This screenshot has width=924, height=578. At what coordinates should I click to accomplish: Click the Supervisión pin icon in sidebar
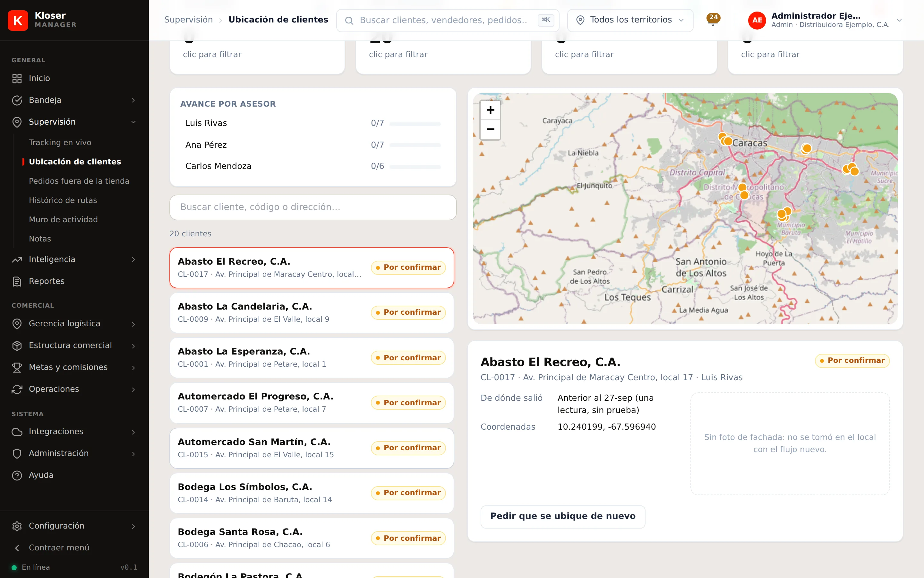[17, 122]
